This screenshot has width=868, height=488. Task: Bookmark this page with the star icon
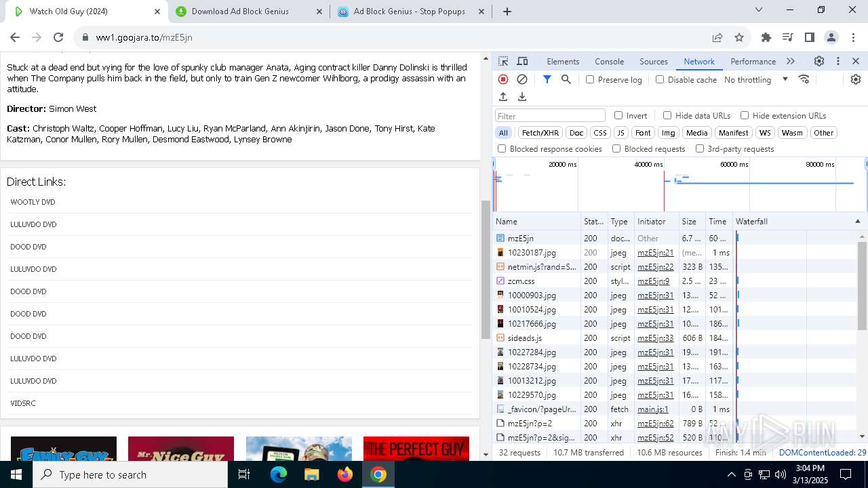[x=739, y=37]
